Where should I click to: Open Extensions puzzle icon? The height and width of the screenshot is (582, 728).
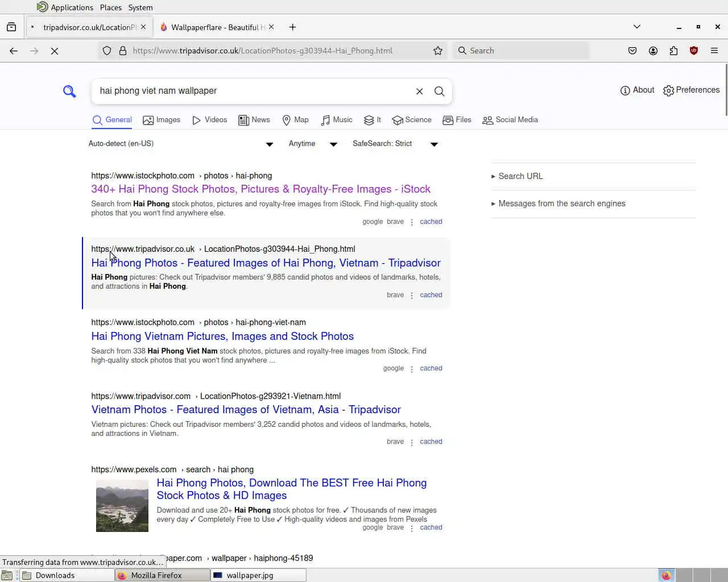(673, 51)
